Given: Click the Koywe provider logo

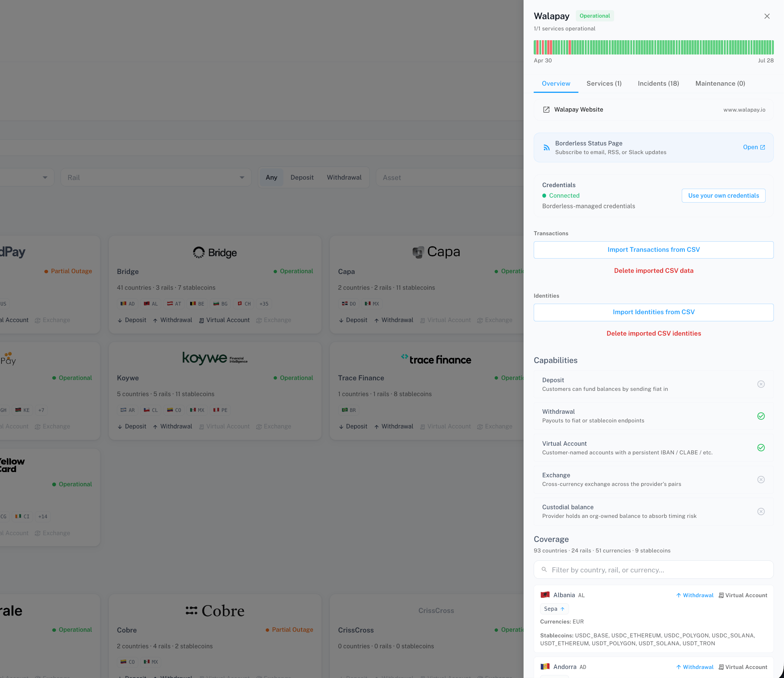Looking at the screenshot, I should pyautogui.click(x=215, y=358).
